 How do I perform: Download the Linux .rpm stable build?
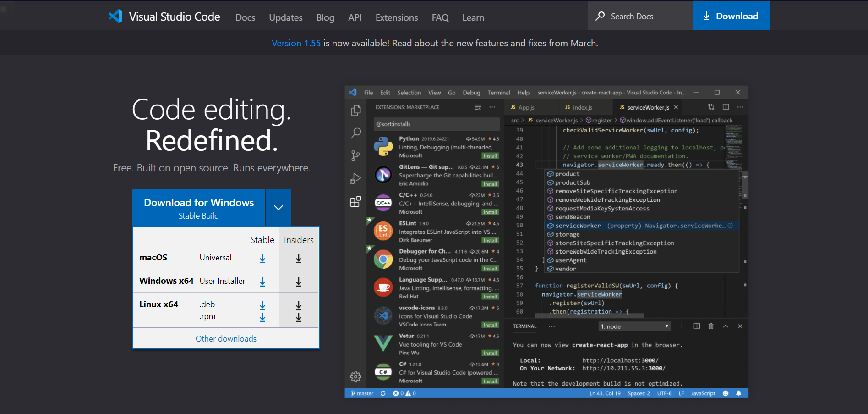click(262, 317)
